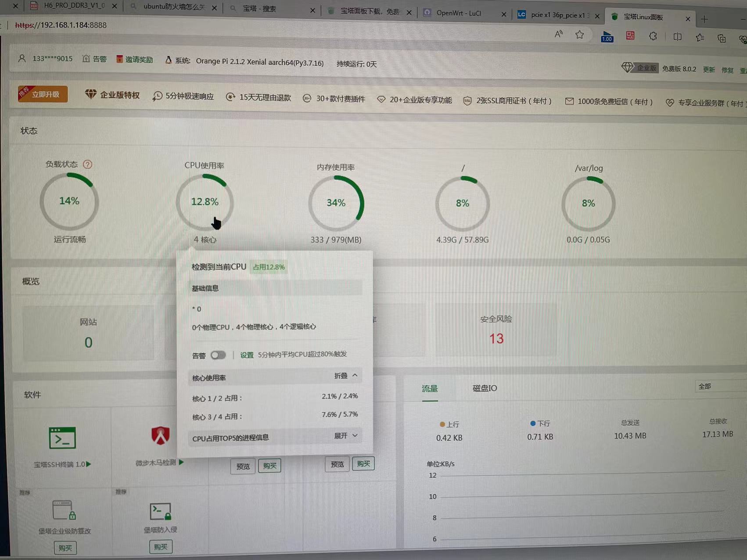Open the 微步木马检测 red shield icon
747x560 pixels.
point(160,435)
